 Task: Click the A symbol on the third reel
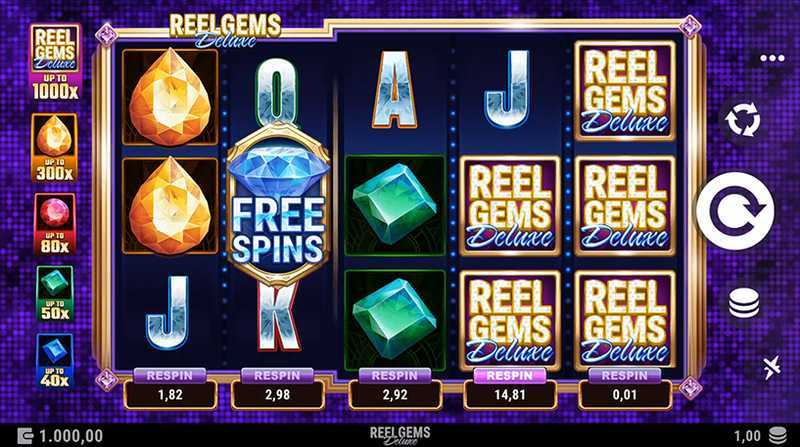[x=394, y=90]
